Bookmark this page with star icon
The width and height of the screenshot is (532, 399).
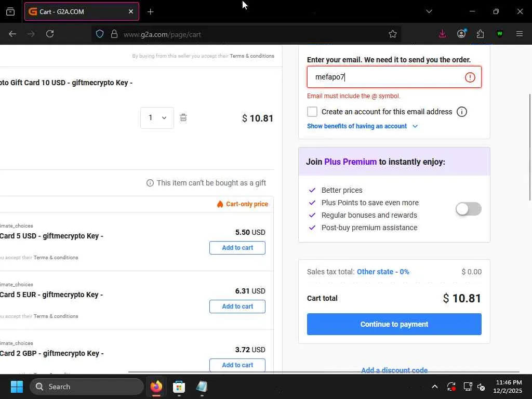[x=393, y=34]
